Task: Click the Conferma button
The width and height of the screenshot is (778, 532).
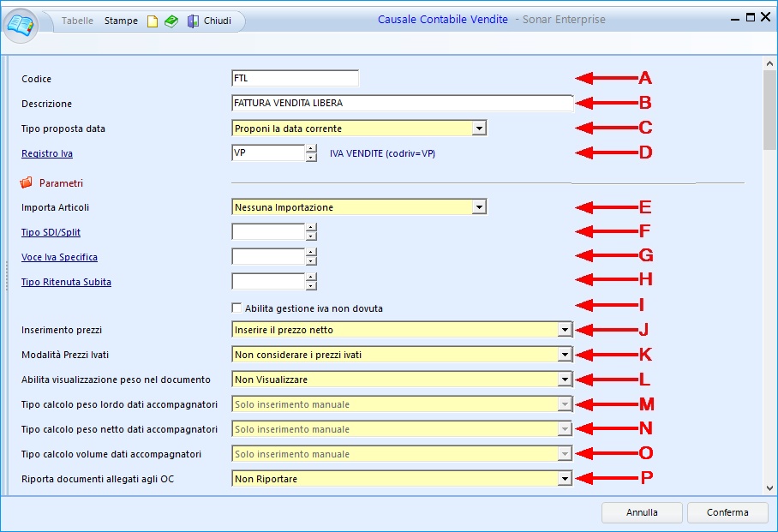Action: pyautogui.click(x=728, y=512)
